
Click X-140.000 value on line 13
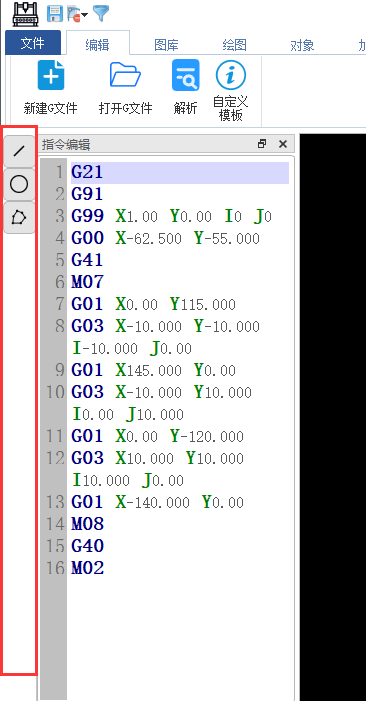coord(152,503)
